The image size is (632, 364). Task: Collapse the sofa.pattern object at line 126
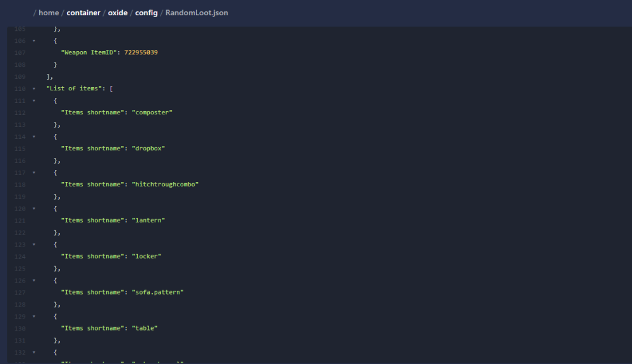click(33, 280)
